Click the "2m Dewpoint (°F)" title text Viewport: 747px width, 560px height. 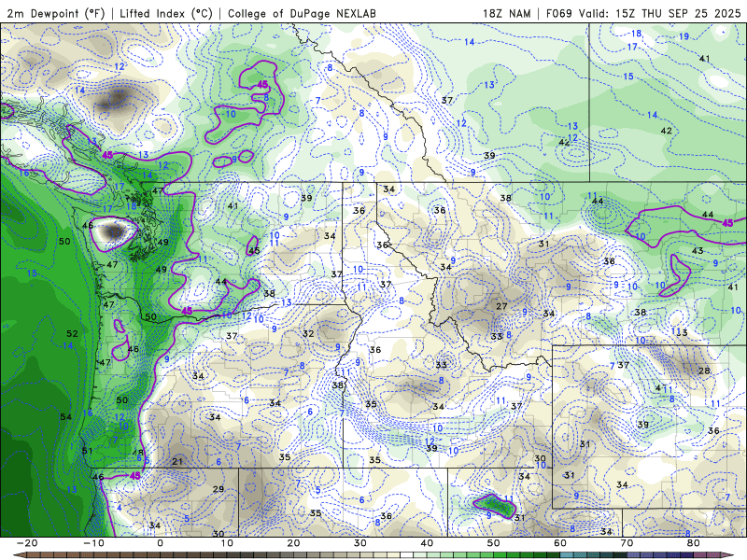pyautogui.click(x=56, y=13)
